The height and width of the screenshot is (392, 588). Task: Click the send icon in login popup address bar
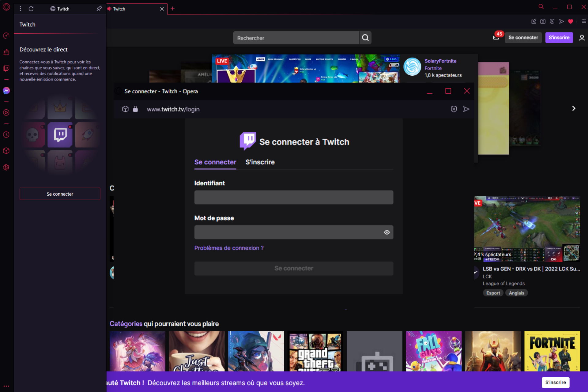point(466,109)
